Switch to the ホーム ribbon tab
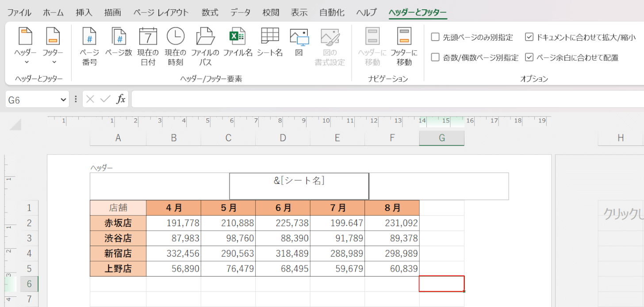The height and width of the screenshot is (307, 644). (x=53, y=12)
